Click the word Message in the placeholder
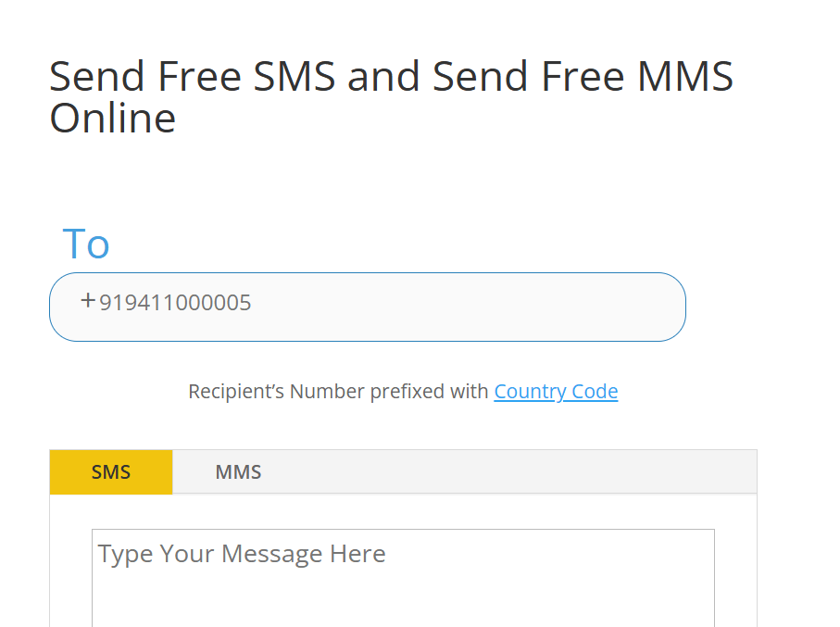 pyautogui.click(x=271, y=554)
